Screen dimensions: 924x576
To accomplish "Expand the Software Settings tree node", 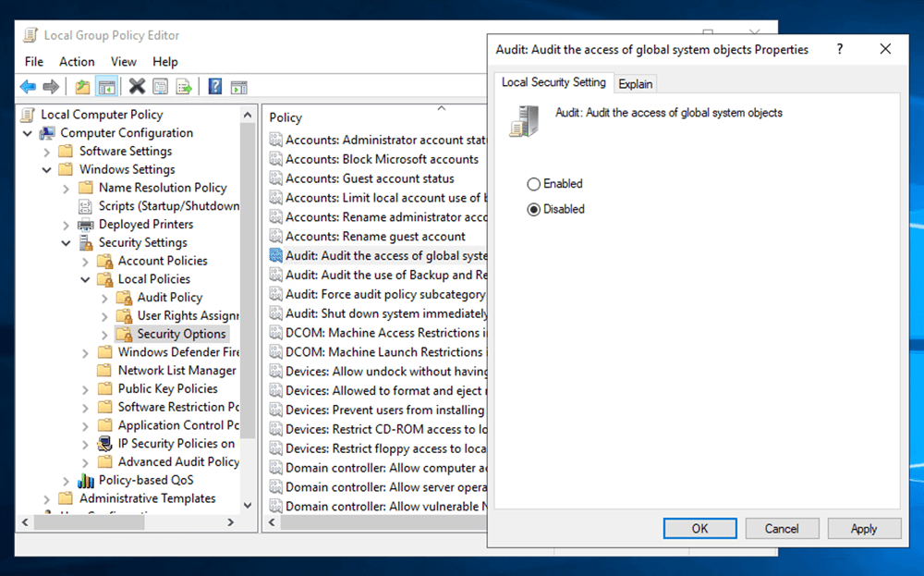I will pyautogui.click(x=46, y=152).
